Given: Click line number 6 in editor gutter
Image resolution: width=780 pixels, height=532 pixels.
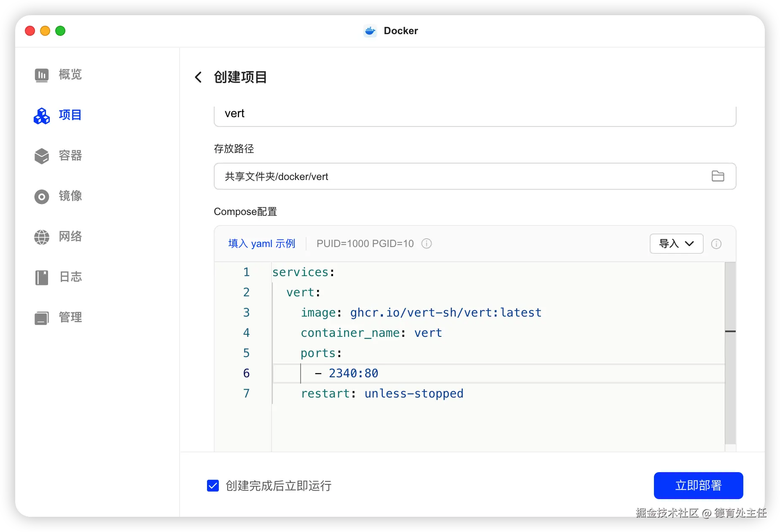Looking at the screenshot, I should (x=246, y=373).
